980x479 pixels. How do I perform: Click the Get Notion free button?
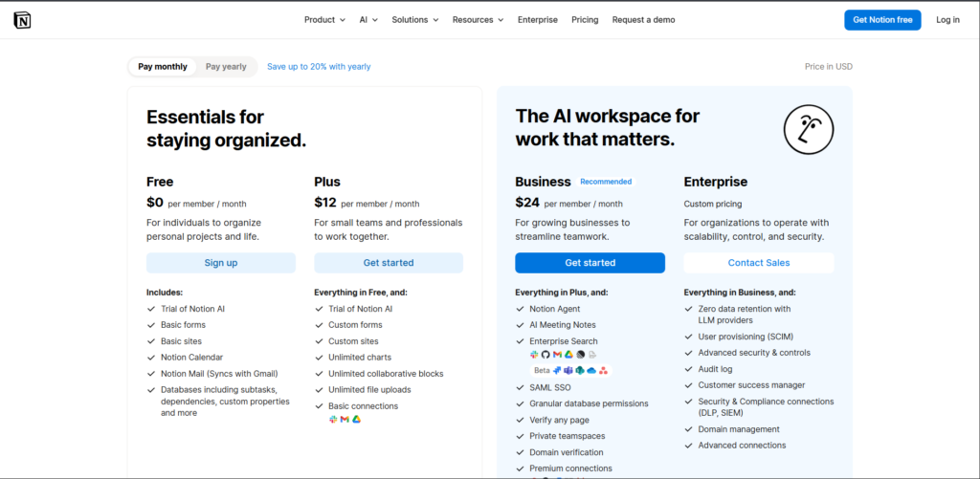point(882,20)
